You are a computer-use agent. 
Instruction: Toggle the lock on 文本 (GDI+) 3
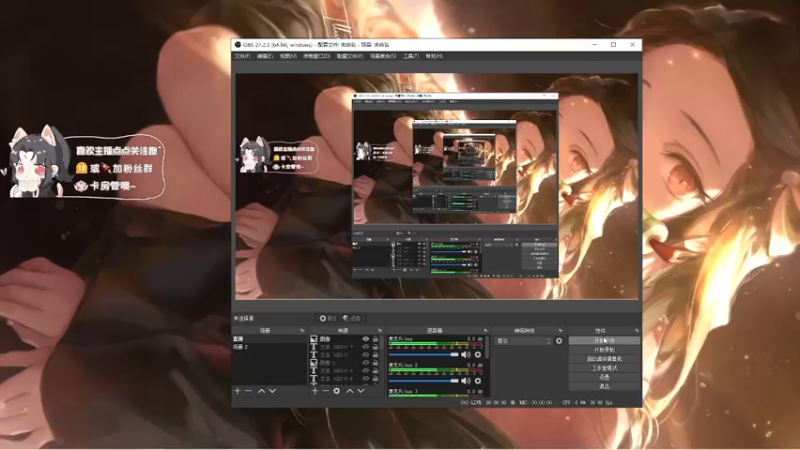pos(376,371)
